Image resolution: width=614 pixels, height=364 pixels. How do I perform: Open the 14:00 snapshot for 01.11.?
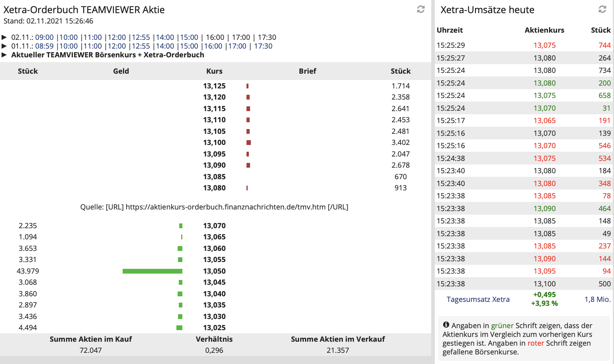click(x=165, y=46)
